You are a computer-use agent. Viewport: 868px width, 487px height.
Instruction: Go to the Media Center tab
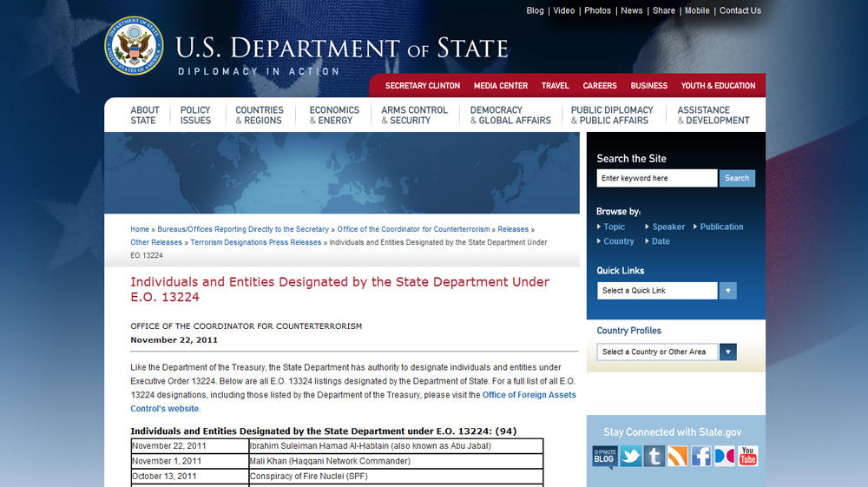(x=501, y=86)
